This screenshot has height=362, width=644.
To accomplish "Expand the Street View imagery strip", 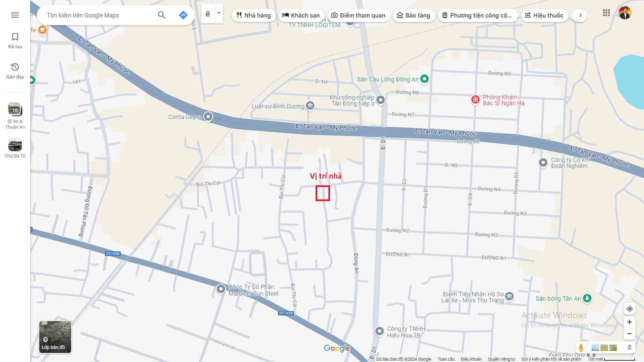I will [x=629, y=348].
